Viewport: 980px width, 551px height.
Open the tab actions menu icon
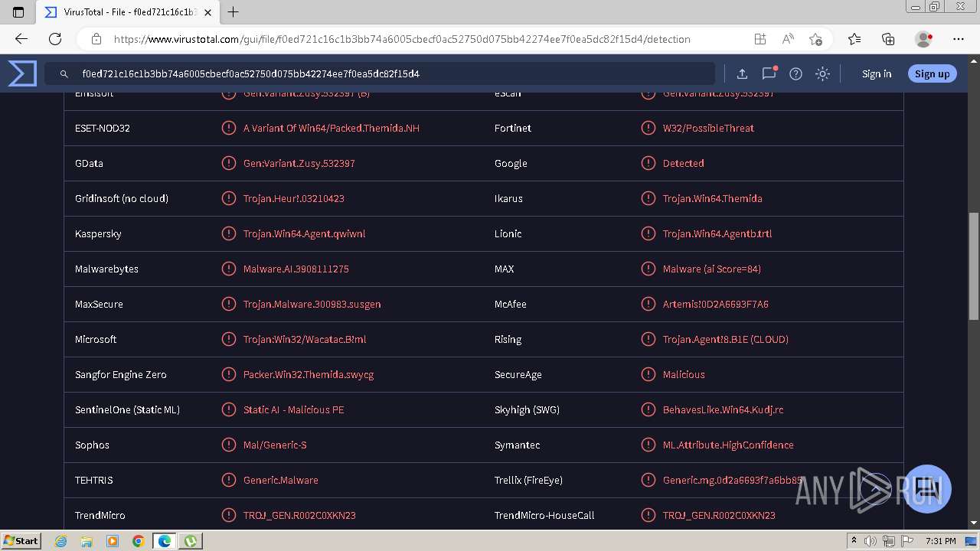pos(18,11)
